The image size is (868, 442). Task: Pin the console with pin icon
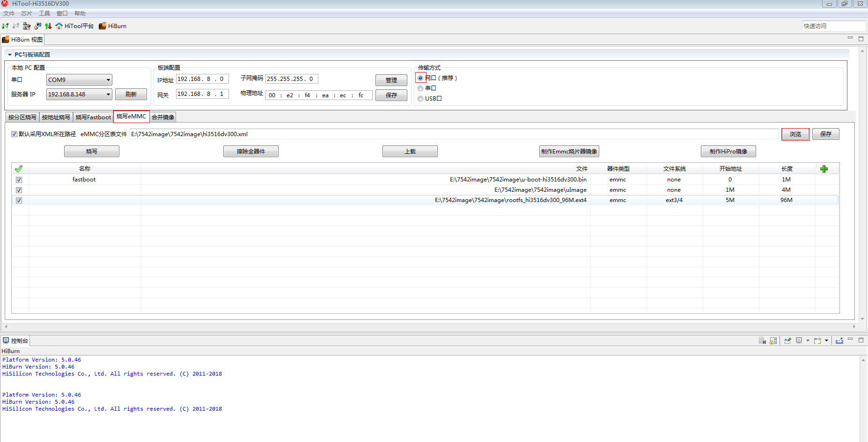(x=787, y=341)
